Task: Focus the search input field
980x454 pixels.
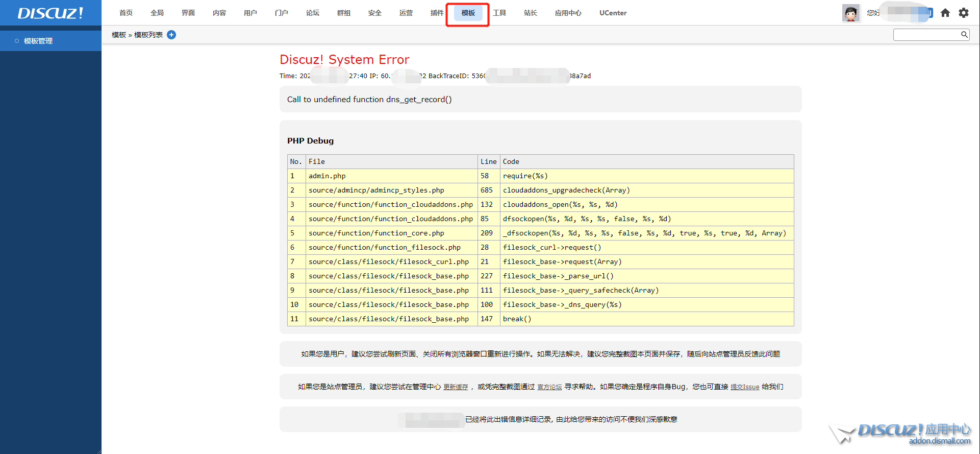Action: click(x=926, y=35)
